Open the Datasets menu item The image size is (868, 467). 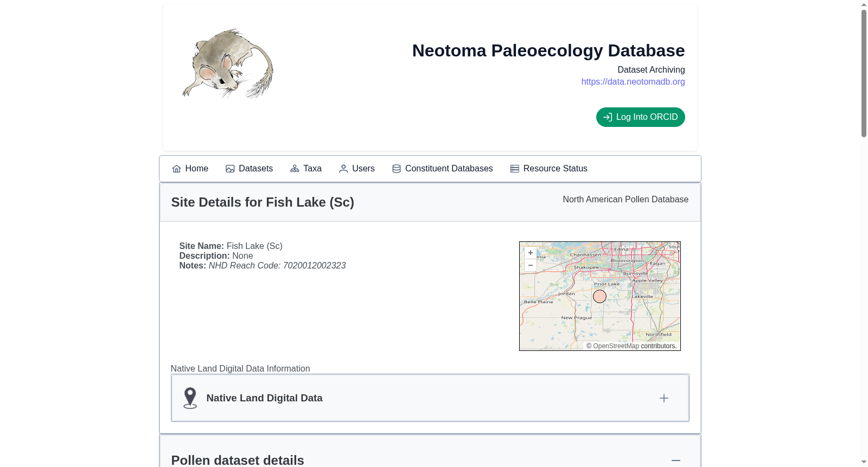250,169
